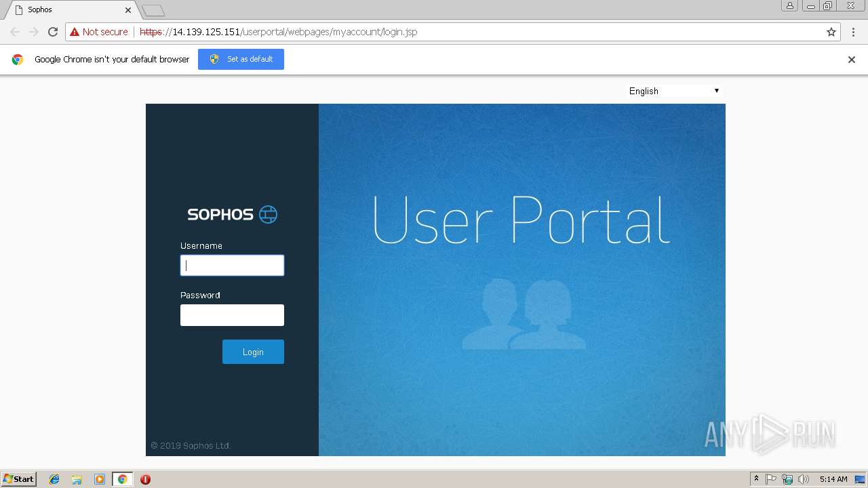Screen dimensions: 868x488
Task: Click the red Opera taskbar icon
Action: tap(145, 479)
